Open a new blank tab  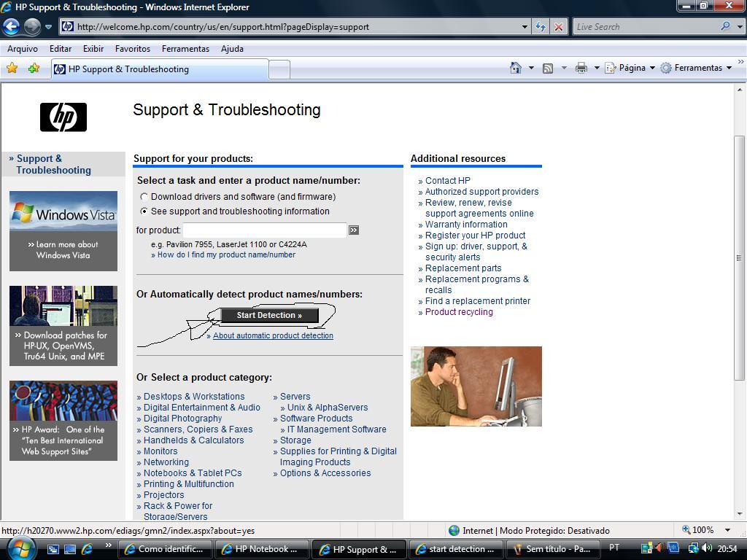click(279, 70)
